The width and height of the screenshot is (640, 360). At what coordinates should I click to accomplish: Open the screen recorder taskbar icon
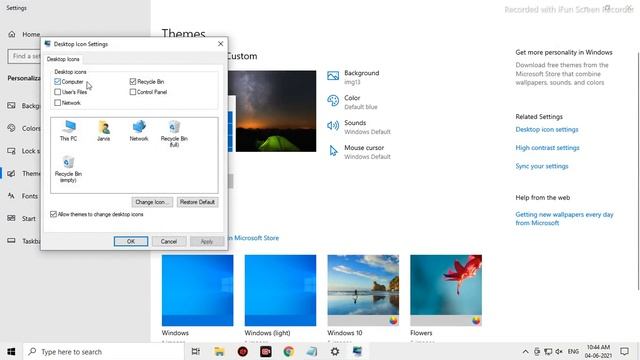[x=266, y=351]
